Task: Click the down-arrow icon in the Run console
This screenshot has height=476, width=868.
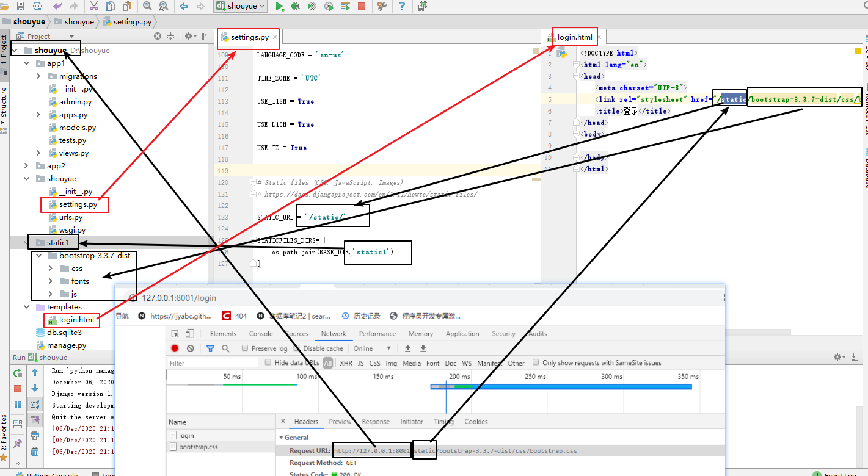Action: (35, 388)
